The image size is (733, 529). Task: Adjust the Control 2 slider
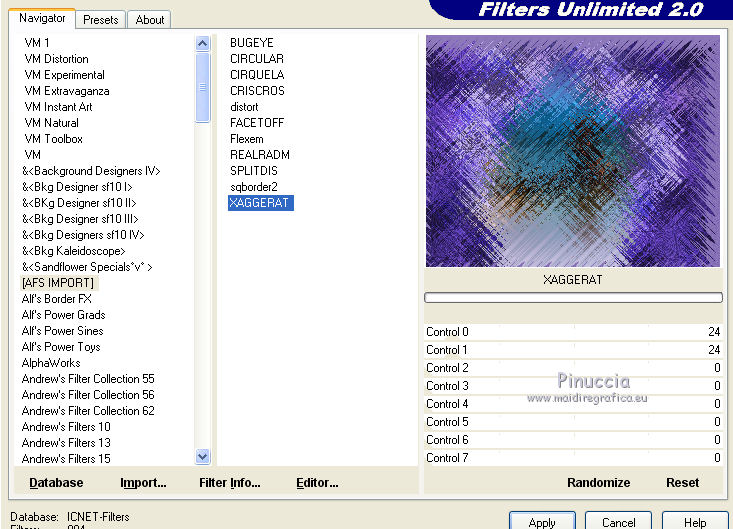click(573, 368)
